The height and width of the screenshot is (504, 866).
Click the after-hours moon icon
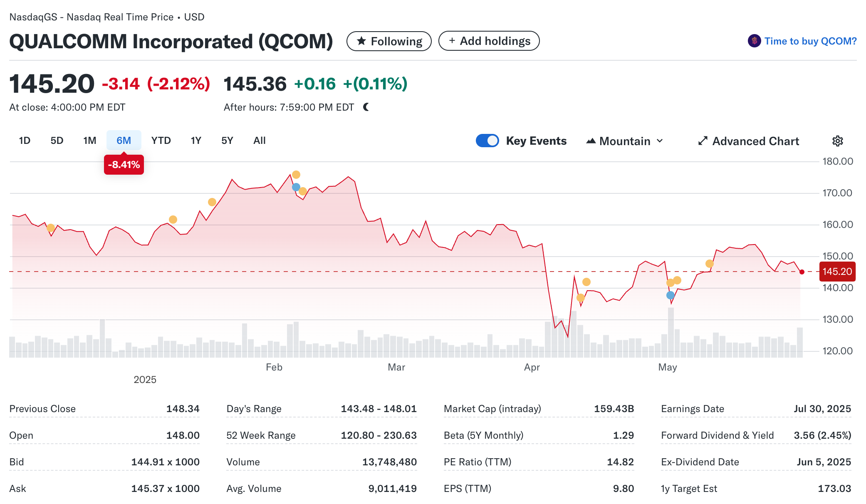point(366,107)
